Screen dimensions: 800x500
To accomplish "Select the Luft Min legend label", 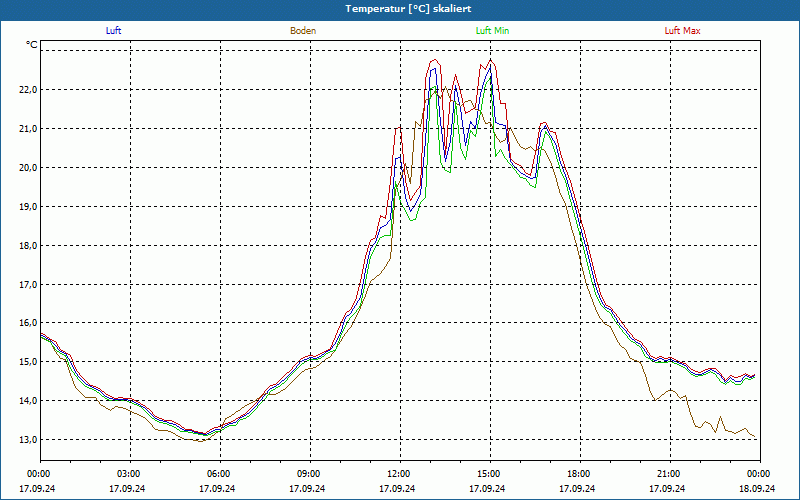I will pos(492,31).
